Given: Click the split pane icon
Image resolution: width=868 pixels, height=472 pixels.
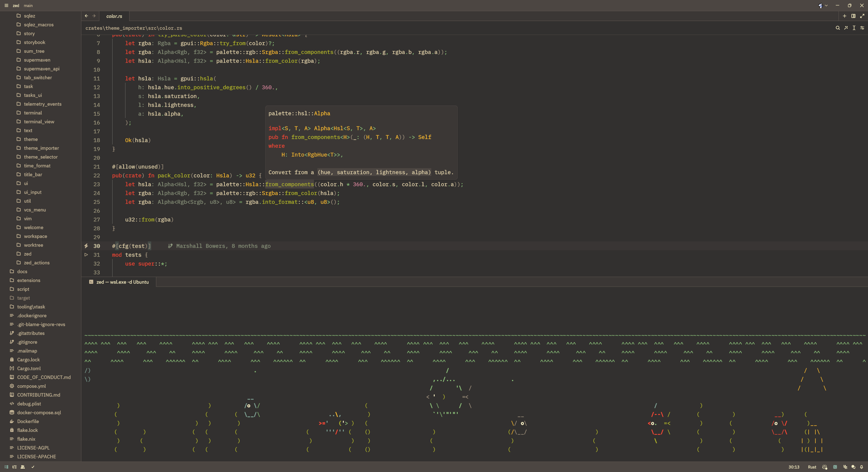Looking at the screenshot, I should pos(853,16).
